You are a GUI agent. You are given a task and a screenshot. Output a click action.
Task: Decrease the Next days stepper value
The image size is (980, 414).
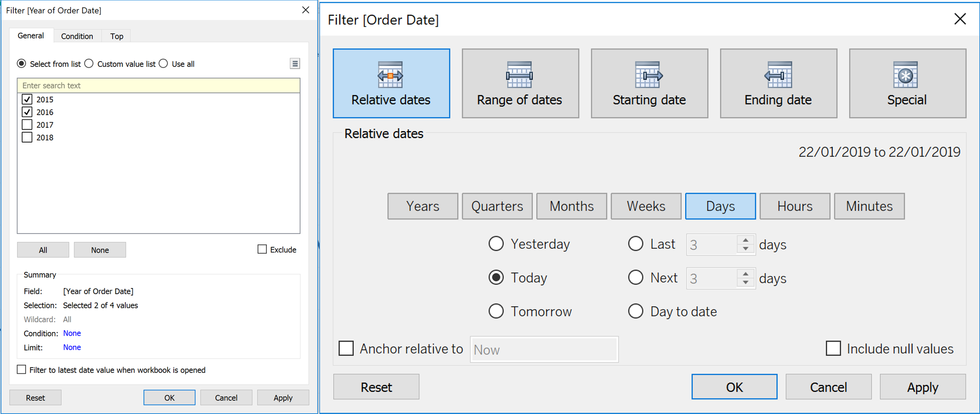click(746, 283)
